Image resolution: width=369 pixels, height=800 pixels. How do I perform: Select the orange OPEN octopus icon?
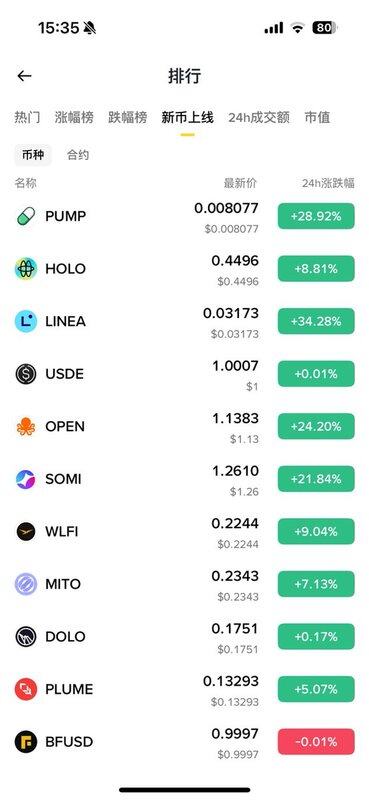click(x=26, y=426)
